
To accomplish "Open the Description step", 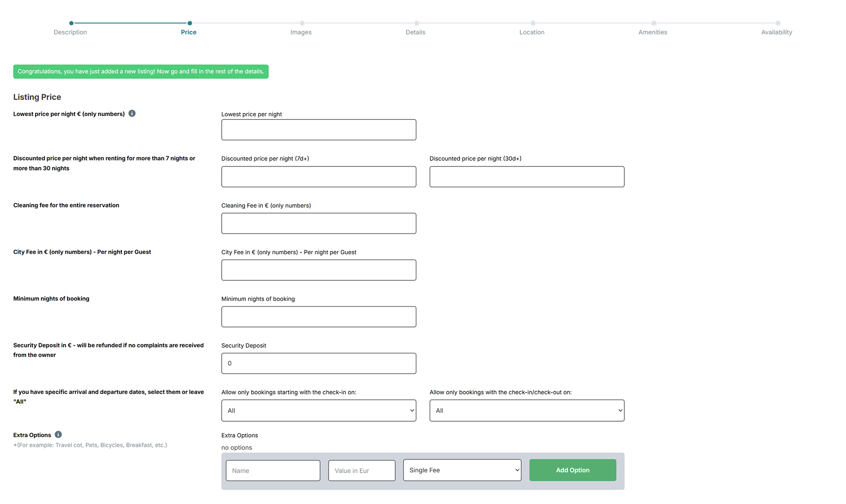I will (x=70, y=32).
